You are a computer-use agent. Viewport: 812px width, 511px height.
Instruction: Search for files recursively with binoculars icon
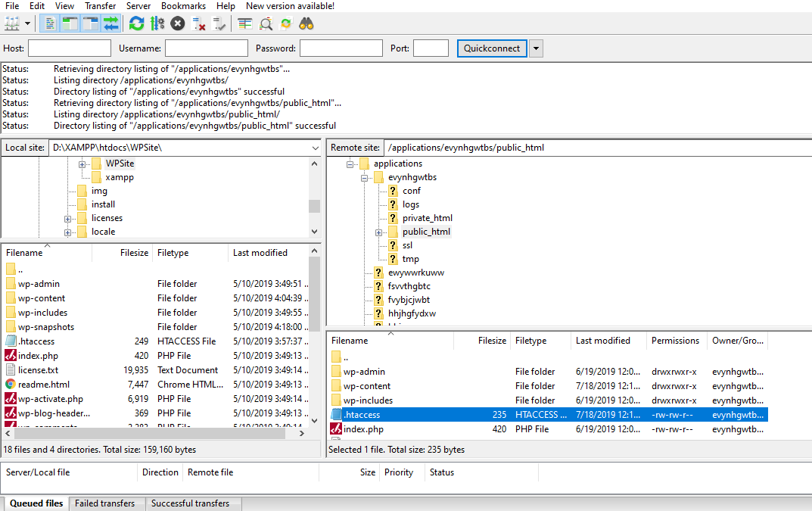[x=306, y=23]
